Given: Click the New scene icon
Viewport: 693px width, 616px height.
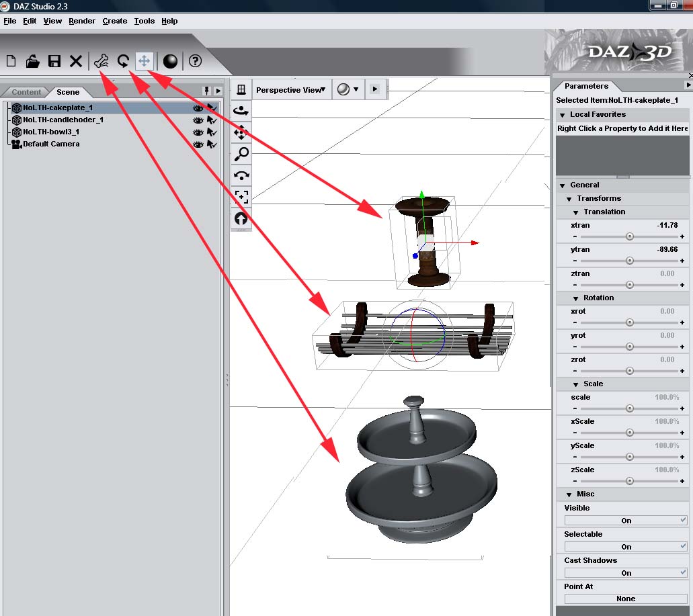Looking at the screenshot, I should tap(11, 61).
